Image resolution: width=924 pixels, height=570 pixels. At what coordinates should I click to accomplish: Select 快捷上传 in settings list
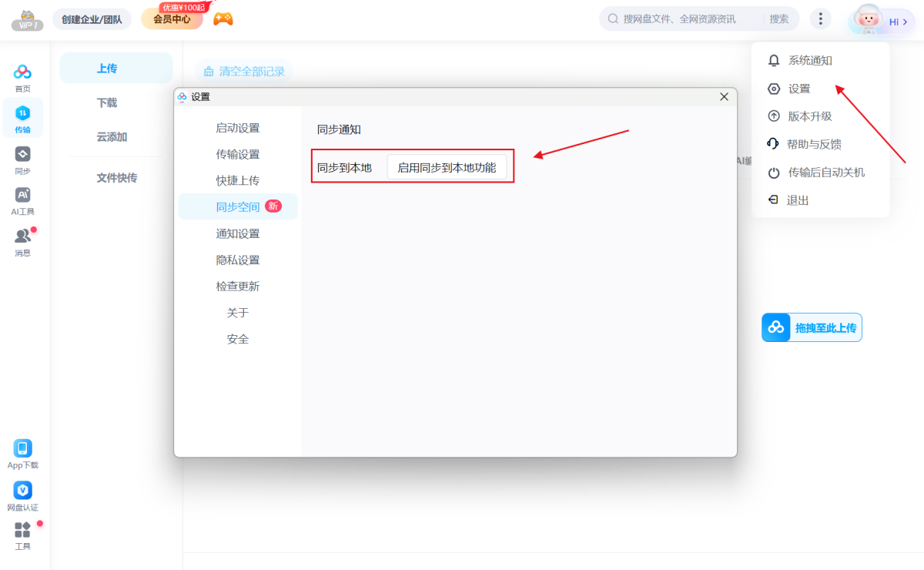click(x=238, y=180)
